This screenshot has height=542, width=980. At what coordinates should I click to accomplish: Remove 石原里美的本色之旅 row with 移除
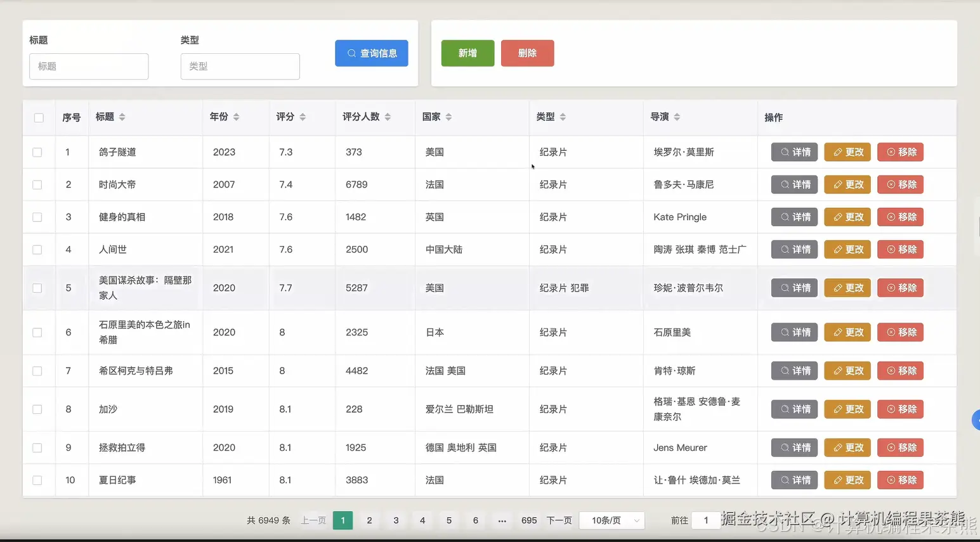pos(900,332)
